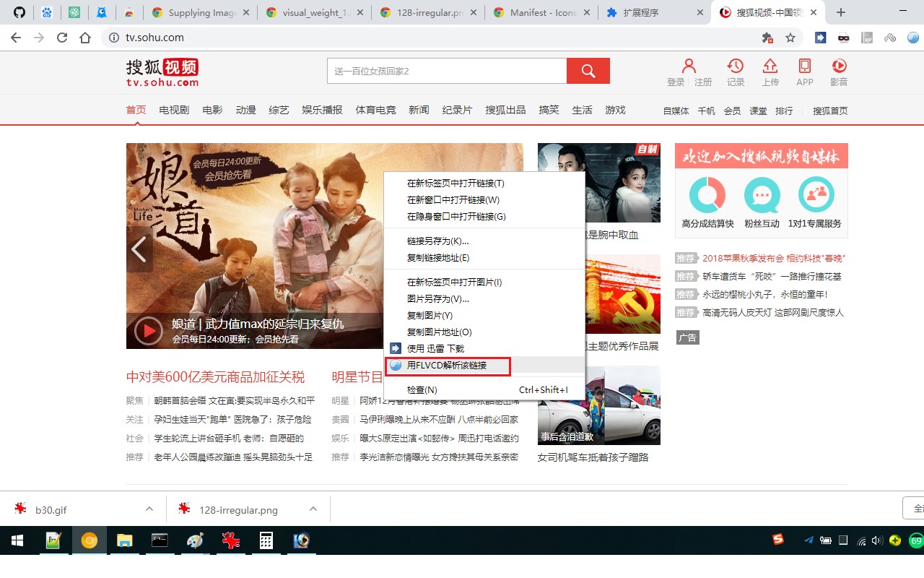Click the 注册 register link
Image resolution: width=924 pixels, height=578 pixels.
click(703, 82)
